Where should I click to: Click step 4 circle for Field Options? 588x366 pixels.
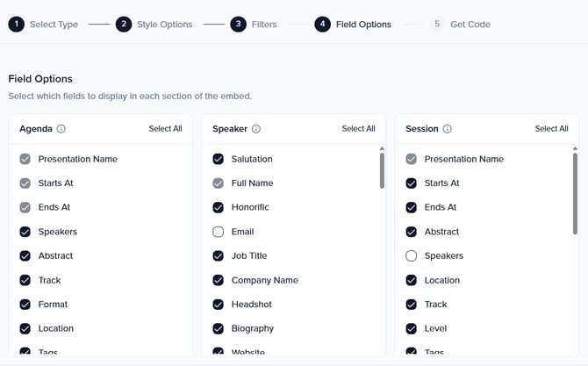pos(322,25)
